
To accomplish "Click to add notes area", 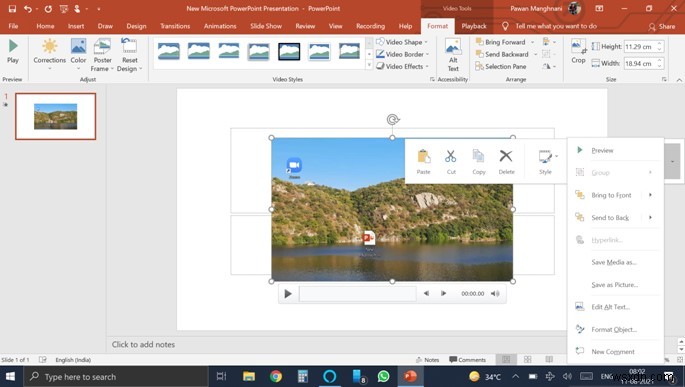I will tap(143, 345).
